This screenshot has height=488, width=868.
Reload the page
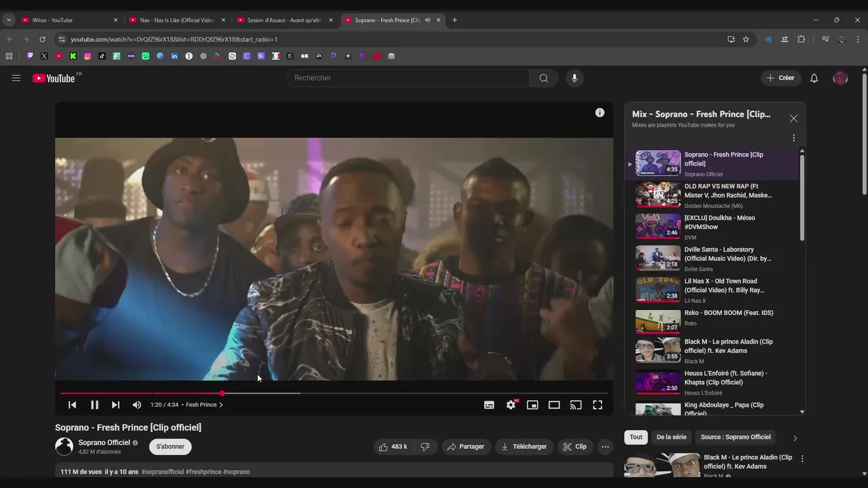(42, 39)
